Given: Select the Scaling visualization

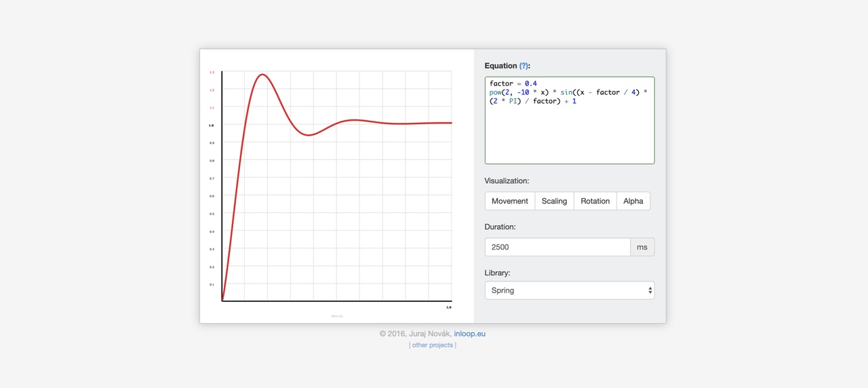Looking at the screenshot, I should [x=554, y=201].
